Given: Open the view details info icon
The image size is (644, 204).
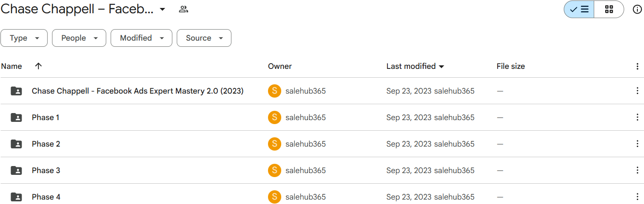Looking at the screenshot, I should tap(637, 9).
